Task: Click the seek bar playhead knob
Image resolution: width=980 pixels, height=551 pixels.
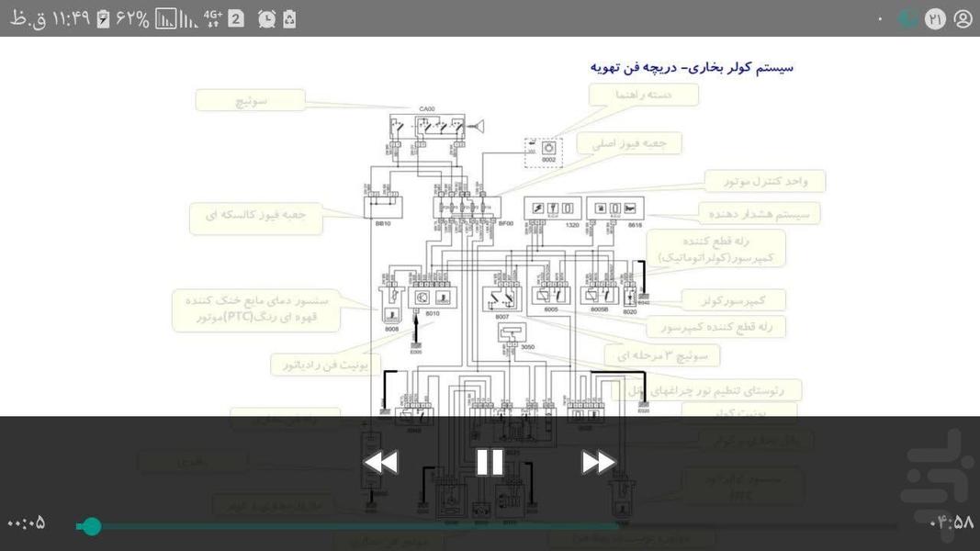Action: (91, 526)
